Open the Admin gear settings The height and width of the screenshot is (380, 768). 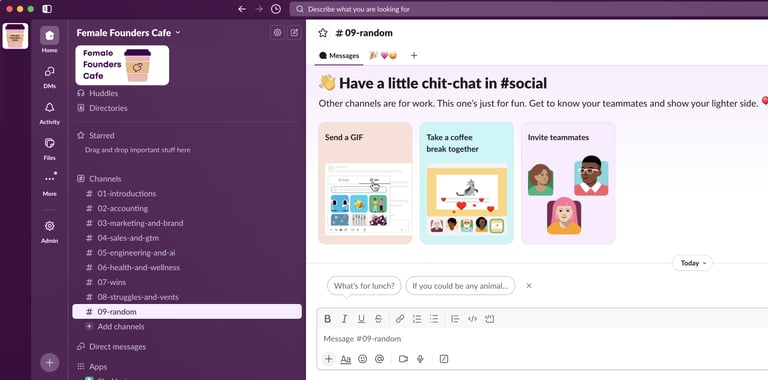(49, 231)
